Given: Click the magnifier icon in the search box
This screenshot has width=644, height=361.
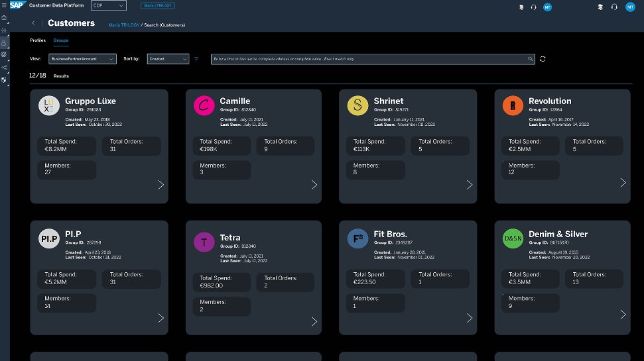Looking at the screenshot, I should pos(530,59).
